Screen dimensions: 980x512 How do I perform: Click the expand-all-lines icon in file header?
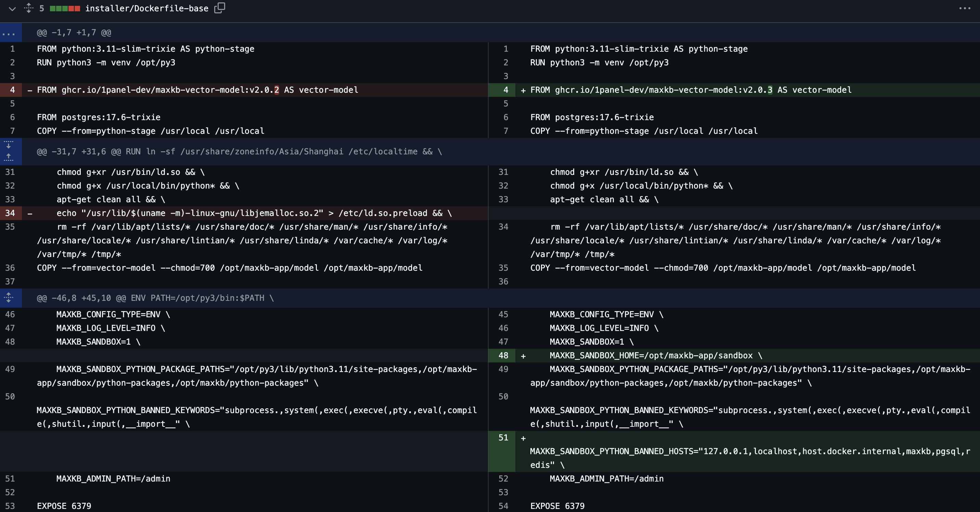(x=28, y=8)
